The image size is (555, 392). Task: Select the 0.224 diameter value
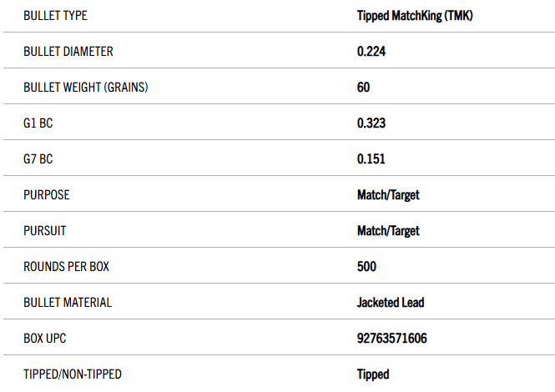click(371, 52)
